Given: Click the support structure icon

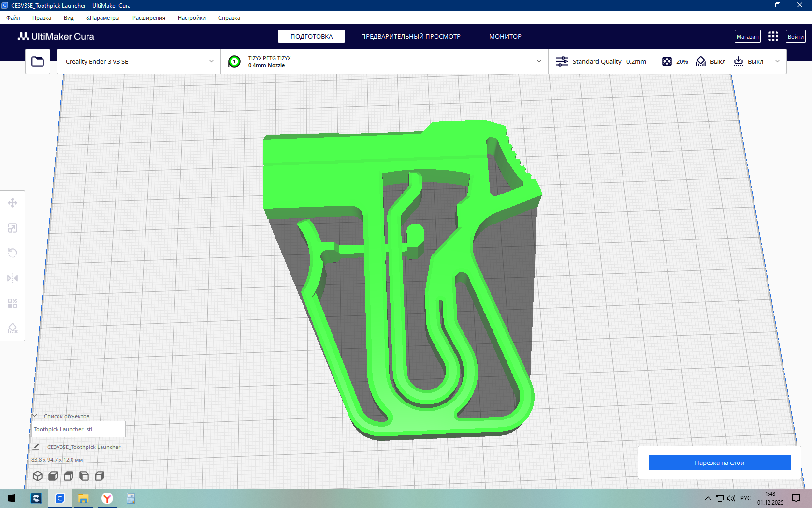Looking at the screenshot, I should pyautogui.click(x=701, y=61).
